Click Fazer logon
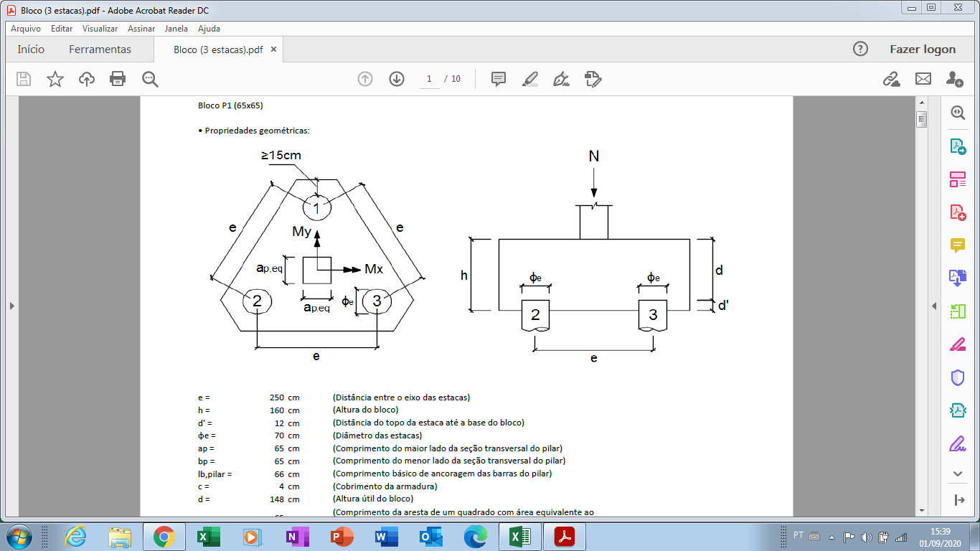Screen dimensions: 980x551 click(x=923, y=50)
